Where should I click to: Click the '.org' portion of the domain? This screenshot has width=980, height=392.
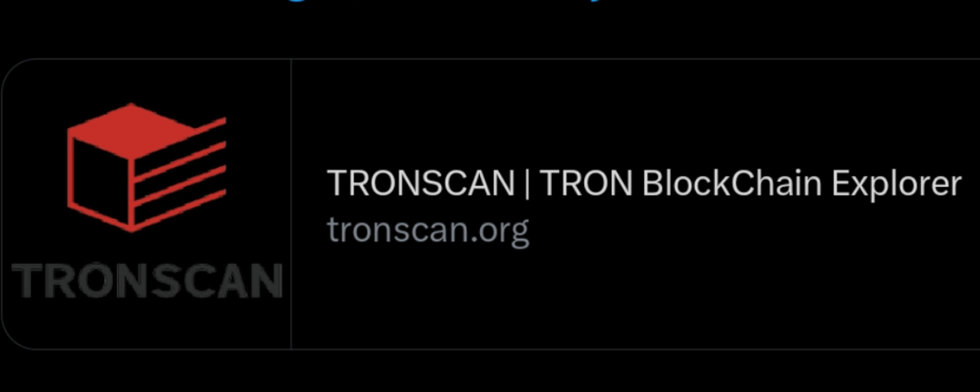point(498,230)
